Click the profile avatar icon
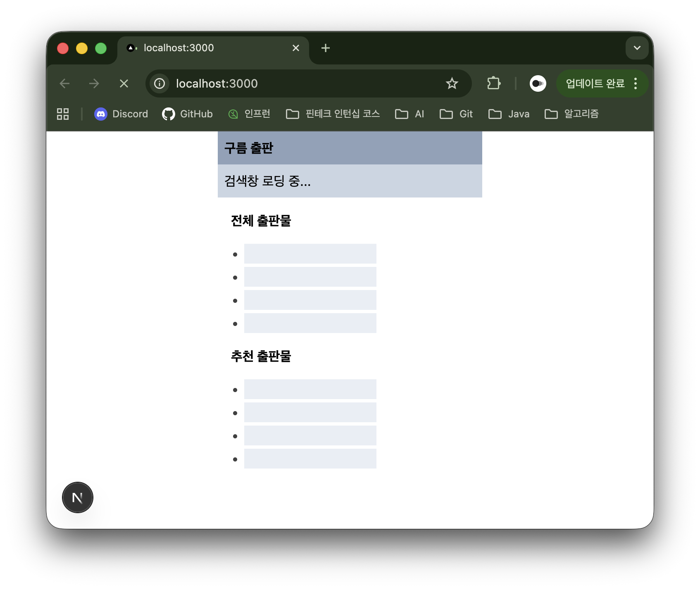This screenshot has height=590, width=700. click(538, 84)
